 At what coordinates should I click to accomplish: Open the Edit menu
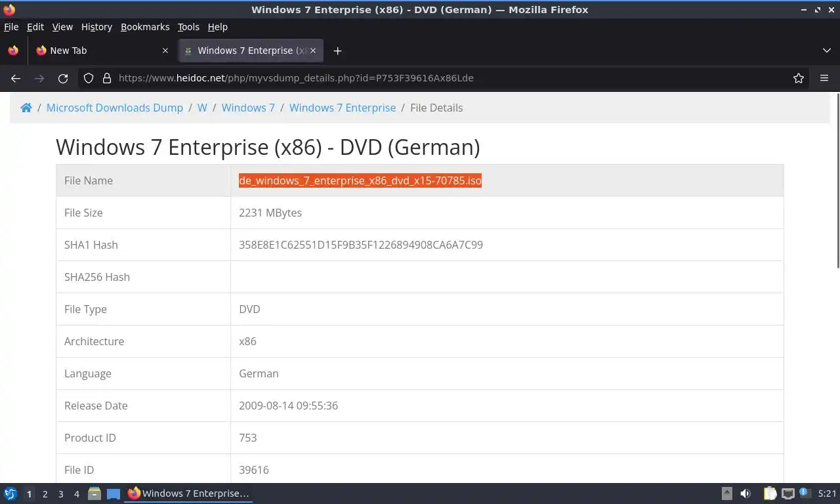click(x=35, y=27)
